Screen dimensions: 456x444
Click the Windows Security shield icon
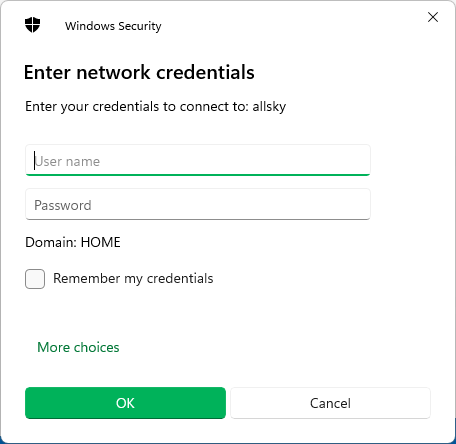coord(32,25)
